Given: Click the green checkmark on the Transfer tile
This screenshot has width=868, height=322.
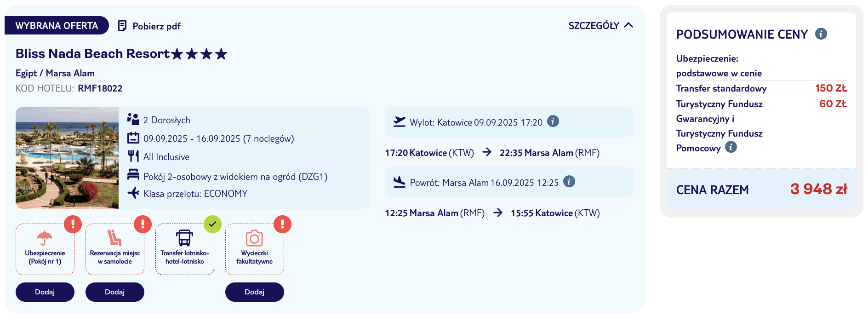Looking at the screenshot, I should (212, 224).
